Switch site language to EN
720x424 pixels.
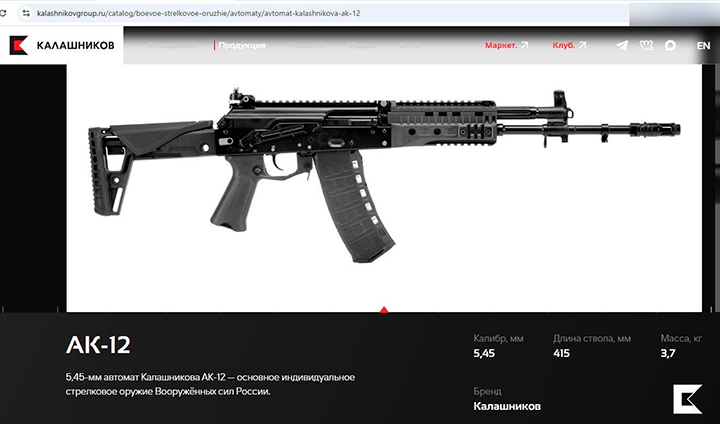point(703,45)
